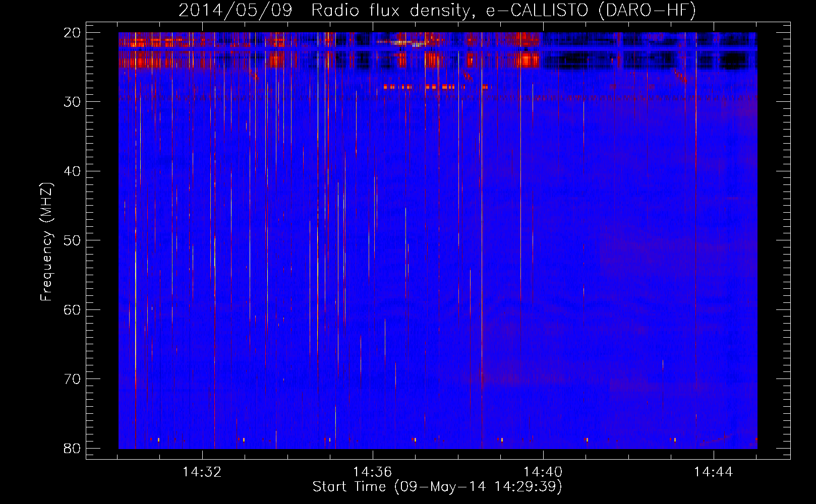Click the 14:32 time tick label
Screen dimensions: 816x504
point(202,472)
